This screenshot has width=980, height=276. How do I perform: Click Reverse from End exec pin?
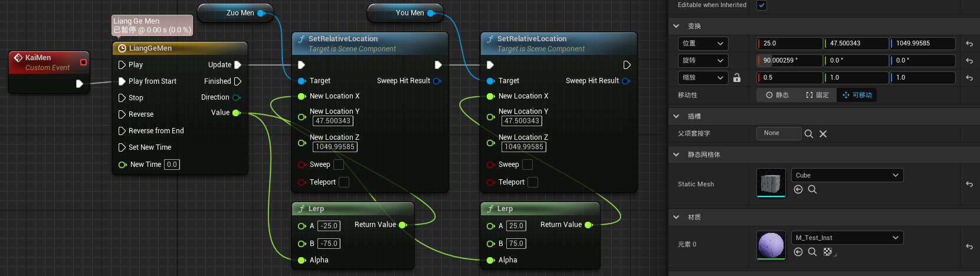tap(122, 131)
